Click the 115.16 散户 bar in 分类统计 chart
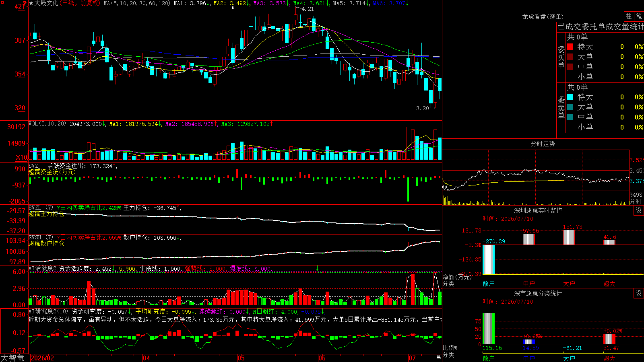644x362 pixels. [489, 329]
